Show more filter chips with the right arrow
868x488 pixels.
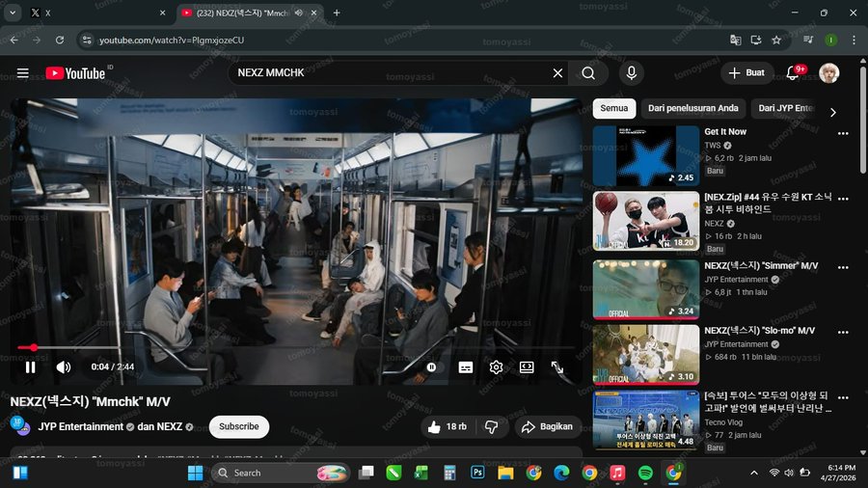(x=833, y=112)
